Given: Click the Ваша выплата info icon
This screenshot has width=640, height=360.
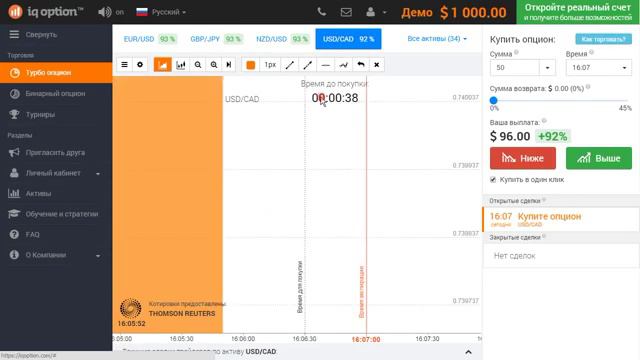Looking at the screenshot, I should (544, 121).
